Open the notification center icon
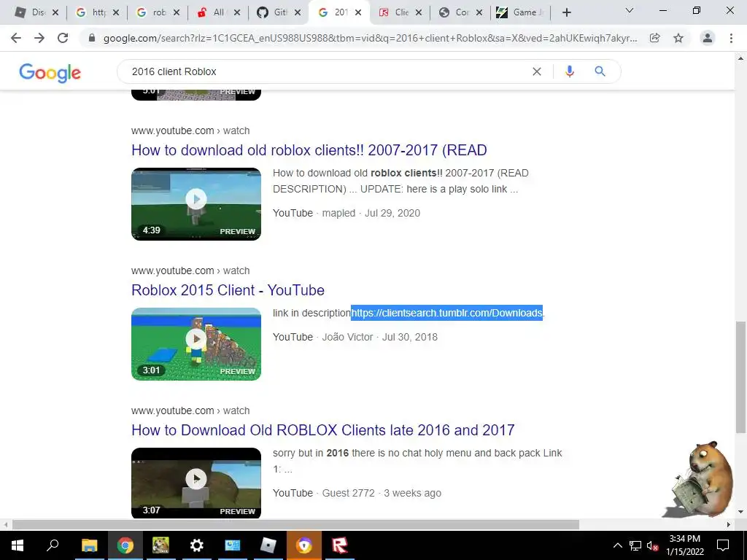This screenshot has height=560, width=747. pyautogui.click(x=723, y=545)
